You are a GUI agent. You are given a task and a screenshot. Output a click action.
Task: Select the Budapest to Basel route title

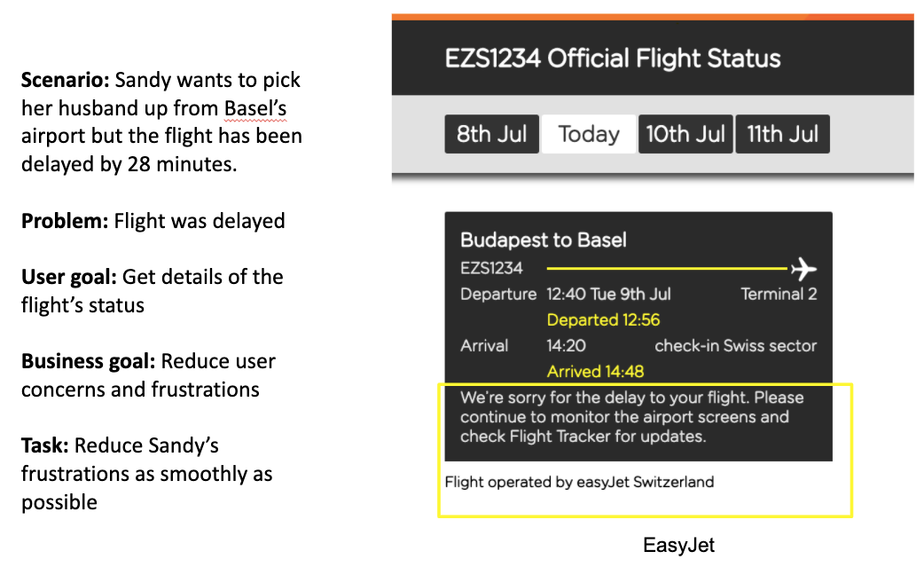(x=544, y=240)
